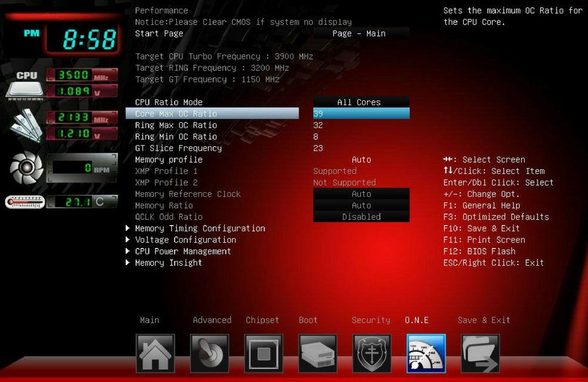
Task: Edit the Ring Min OC Ratio value 8
Action: (x=316, y=136)
